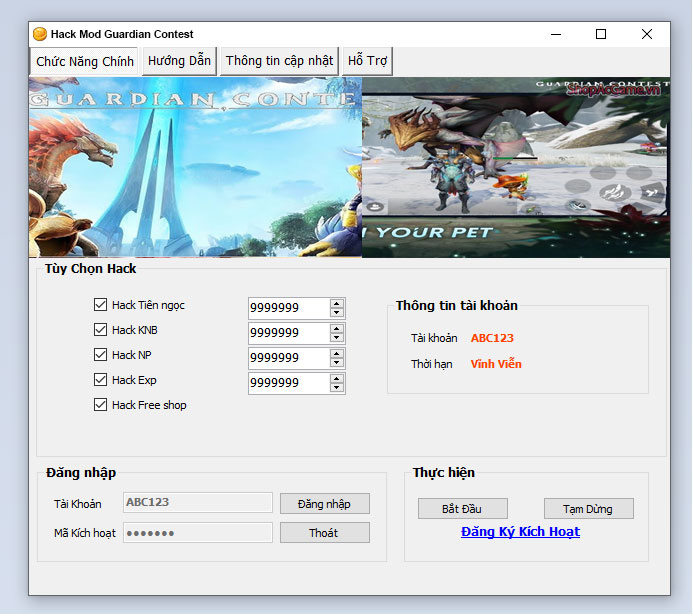
Task: Decrease the Hack NP value with down arrow
Action: pos(337,363)
